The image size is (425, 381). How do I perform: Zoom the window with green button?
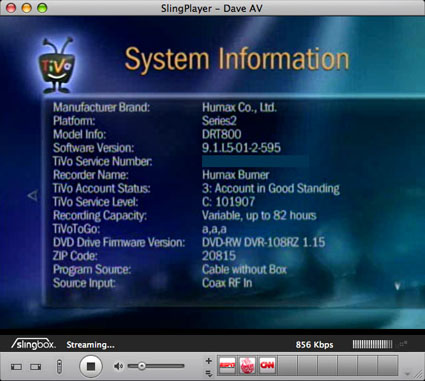(42, 8)
